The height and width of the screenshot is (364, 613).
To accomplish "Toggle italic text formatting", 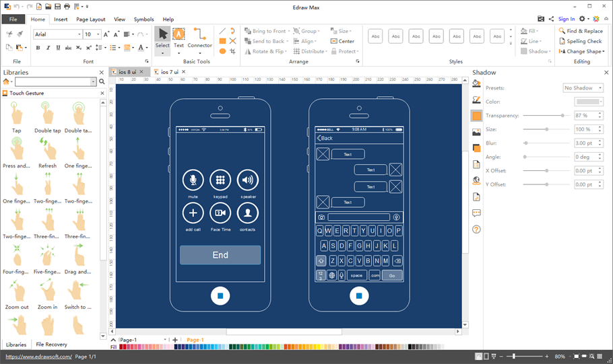I will pos(48,48).
